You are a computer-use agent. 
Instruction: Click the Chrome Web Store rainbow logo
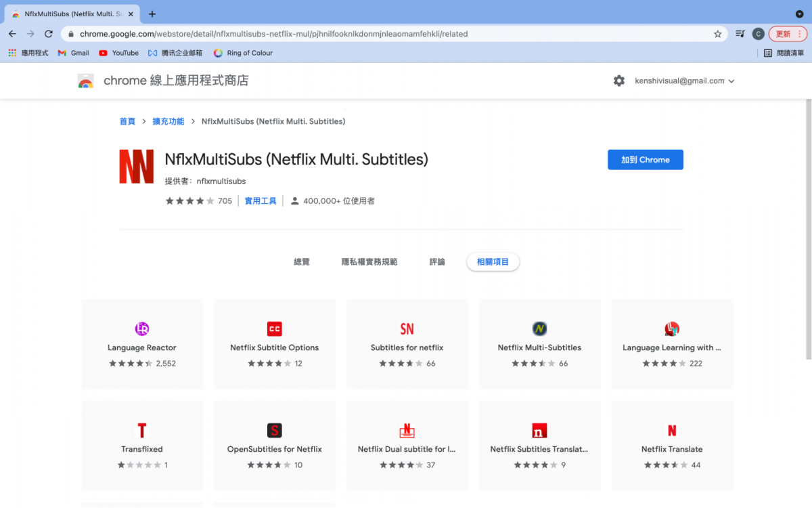(85, 81)
